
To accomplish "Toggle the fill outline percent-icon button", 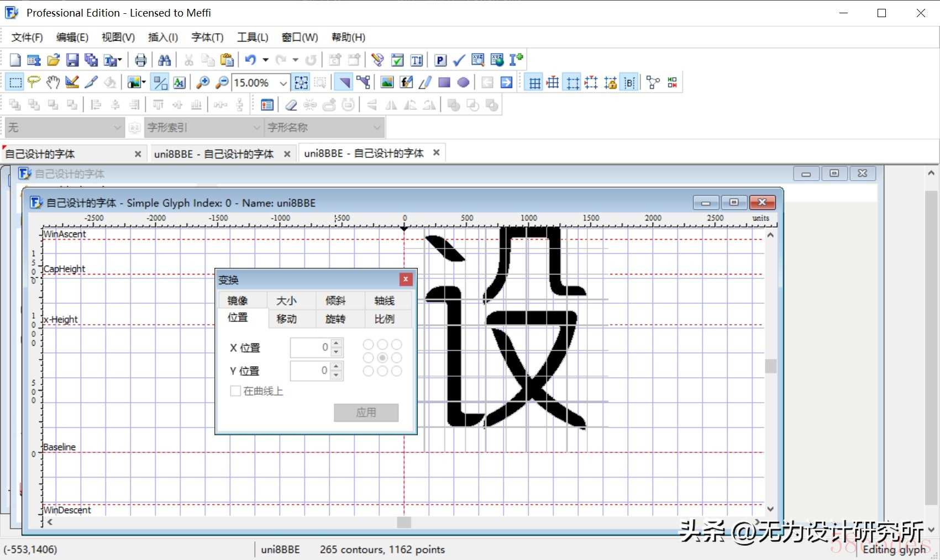I will 160,82.
